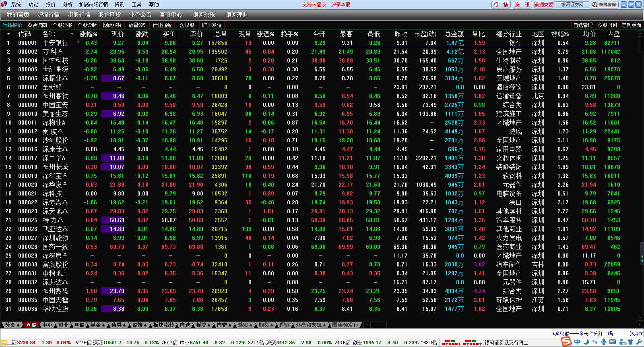The height and width of the screenshot is (347, 644).
Task: Open the Sogou soft keyboard icon
Action: coord(613,342)
